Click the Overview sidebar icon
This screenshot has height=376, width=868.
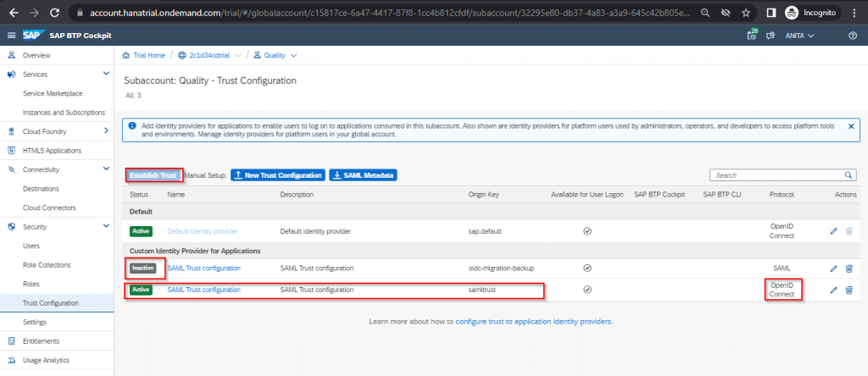[x=12, y=55]
